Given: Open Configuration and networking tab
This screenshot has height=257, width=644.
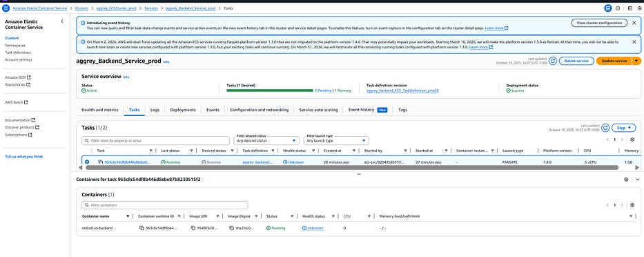Looking at the screenshot, I should click(x=259, y=110).
